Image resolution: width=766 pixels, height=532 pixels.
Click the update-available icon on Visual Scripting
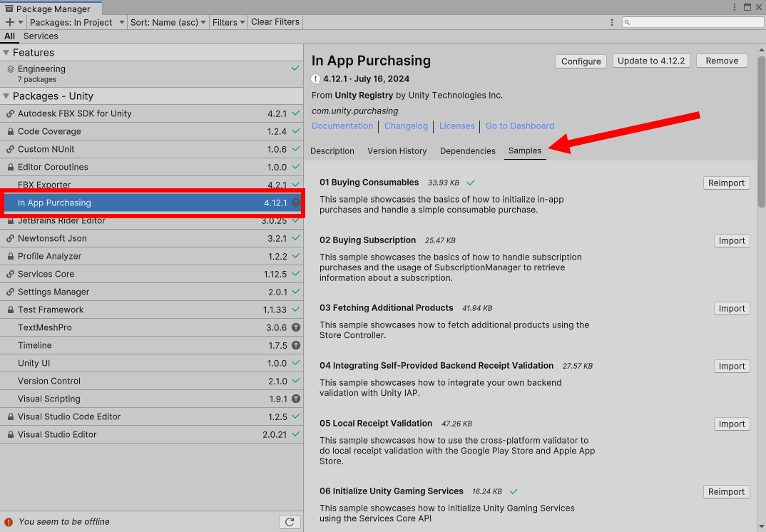(x=296, y=399)
